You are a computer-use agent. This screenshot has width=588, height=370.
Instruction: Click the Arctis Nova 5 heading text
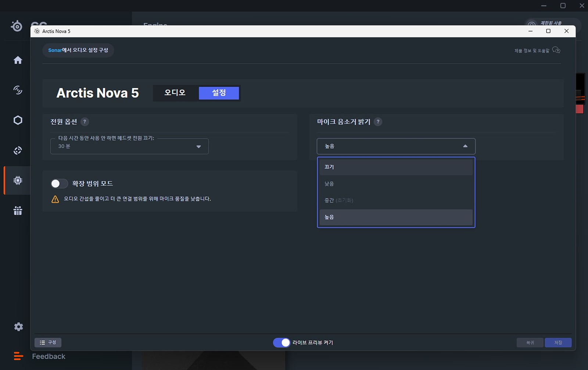click(98, 93)
